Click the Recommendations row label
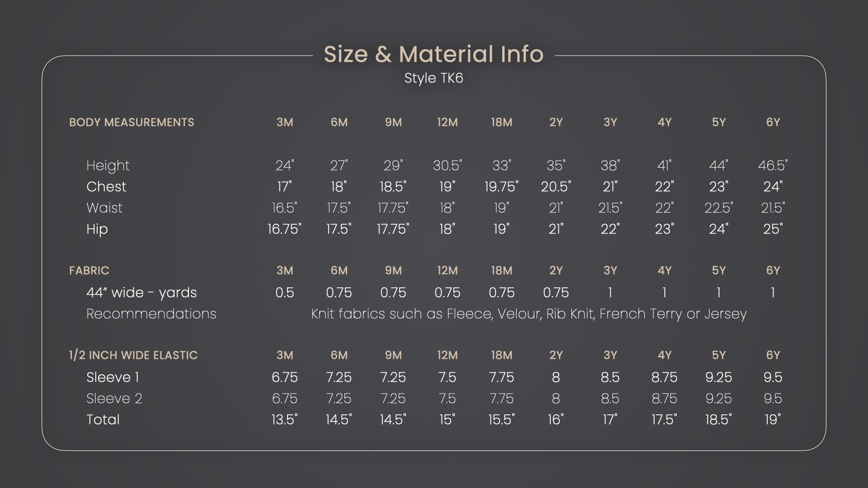 151,314
